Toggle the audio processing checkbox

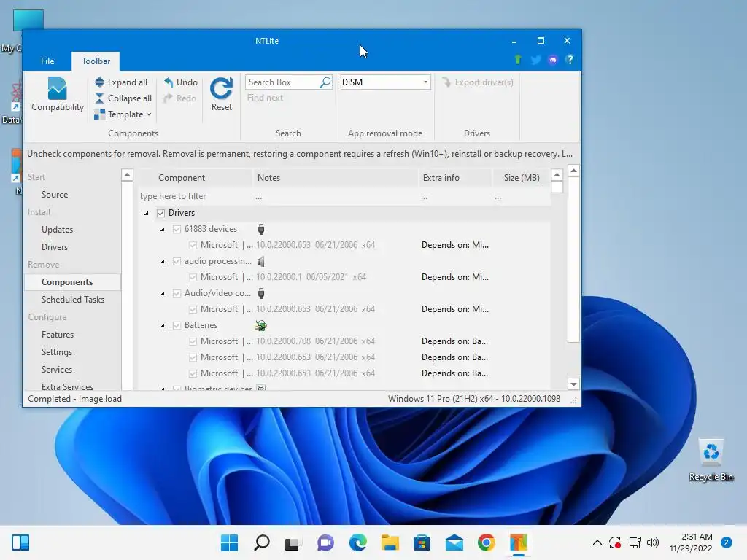(177, 261)
